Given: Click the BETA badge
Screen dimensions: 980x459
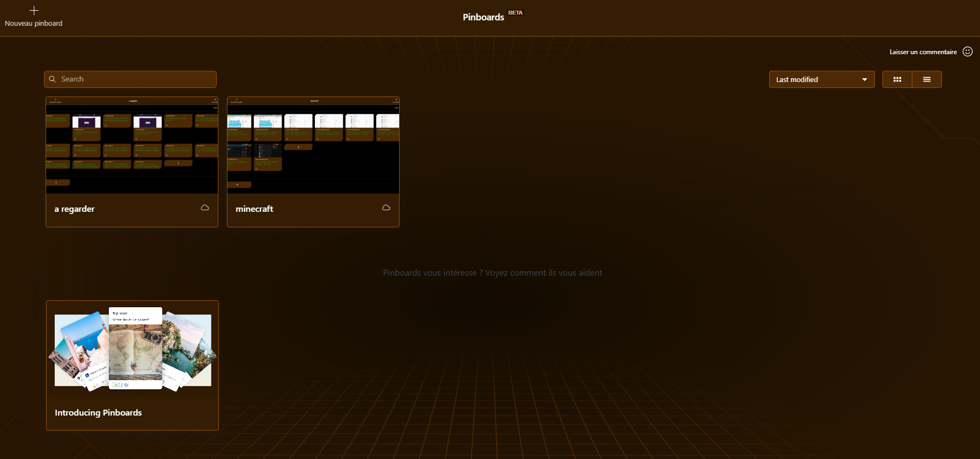Looking at the screenshot, I should (x=515, y=13).
